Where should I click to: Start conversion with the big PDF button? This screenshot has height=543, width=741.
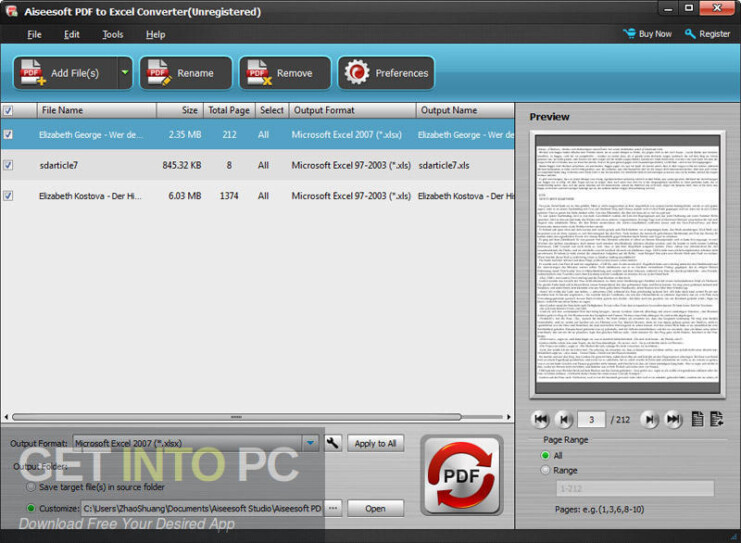pyautogui.click(x=461, y=475)
